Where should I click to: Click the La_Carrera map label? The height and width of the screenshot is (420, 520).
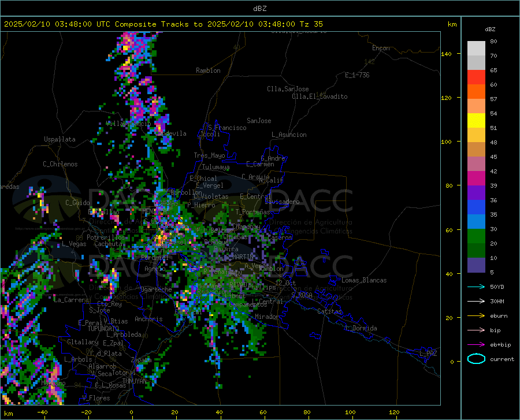[x=71, y=300]
